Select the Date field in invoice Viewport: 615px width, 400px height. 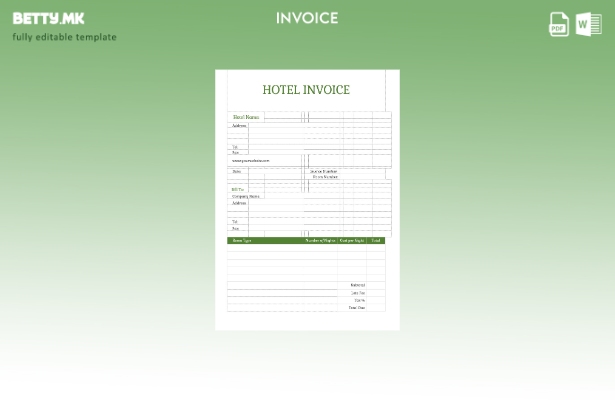(237, 171)
